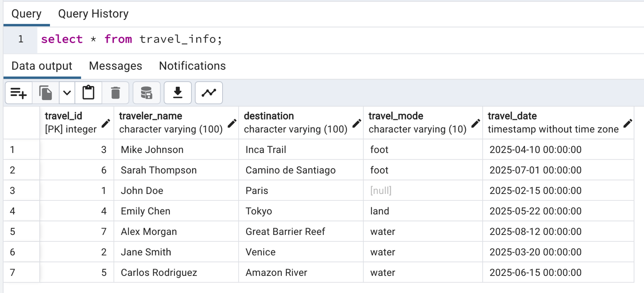The image size is (644, 293).
Task: Select the null travel_mode cell
Action: click(x=422, y=191)
